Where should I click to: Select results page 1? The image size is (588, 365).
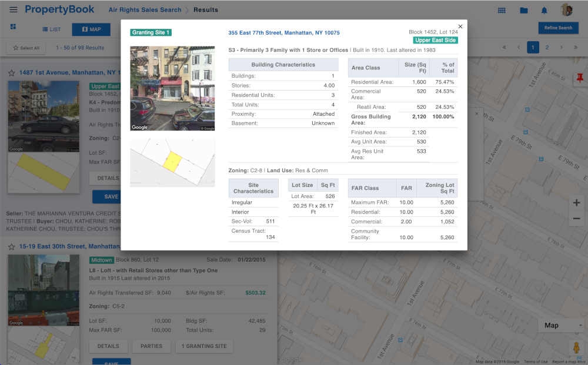tap(533, 47)
